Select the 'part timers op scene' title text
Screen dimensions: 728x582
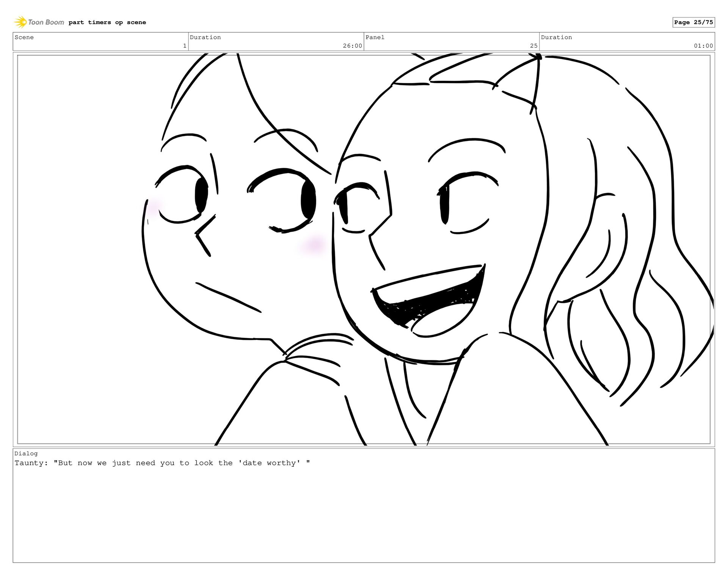click(x=107, y=22)
